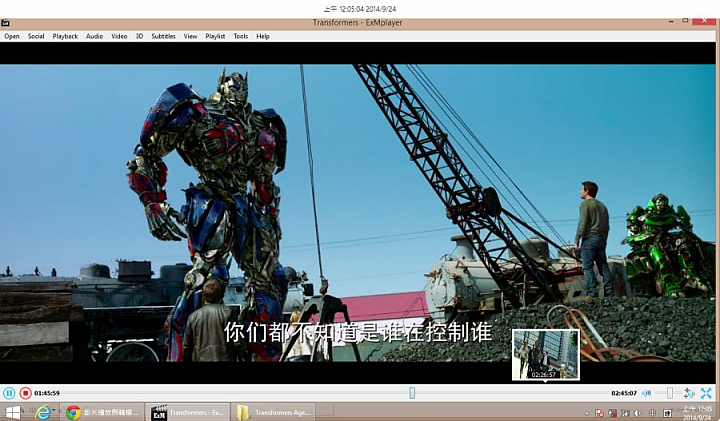Open the Playlist menu

215,36
